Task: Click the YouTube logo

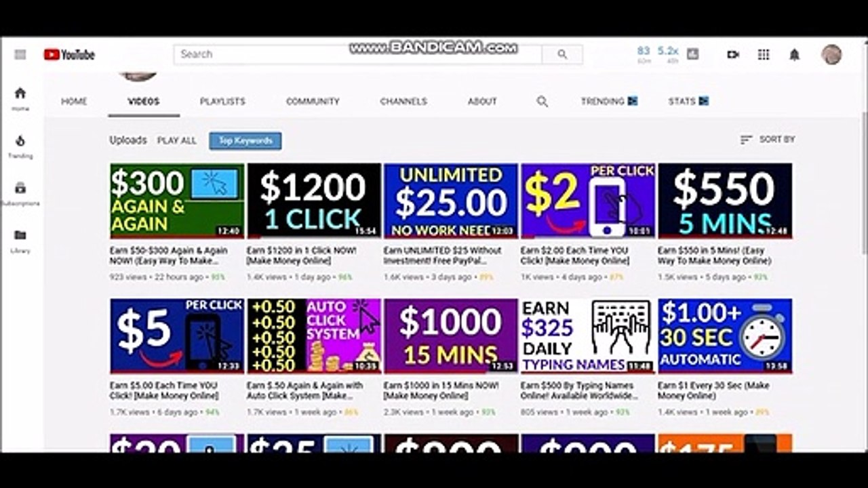Action: (69, 54)
